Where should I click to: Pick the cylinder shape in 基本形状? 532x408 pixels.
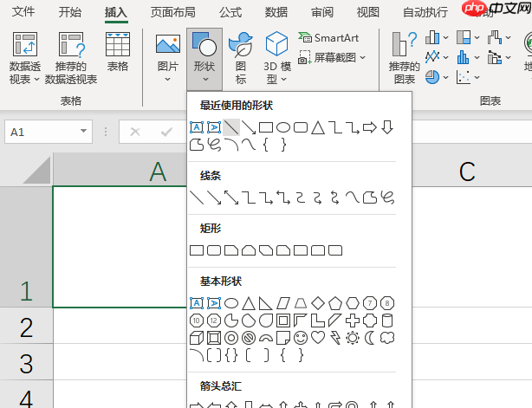[387, 321]
